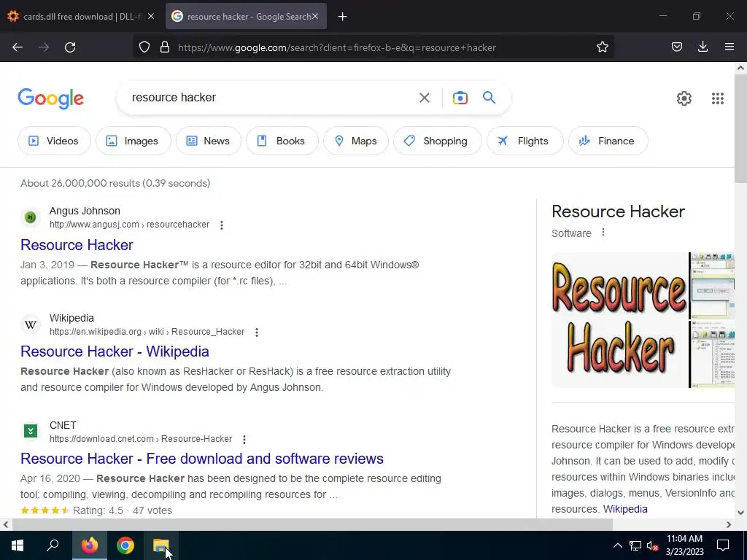
Task: Close the cards.dll free download tab
Action: (x=151, y=16)
